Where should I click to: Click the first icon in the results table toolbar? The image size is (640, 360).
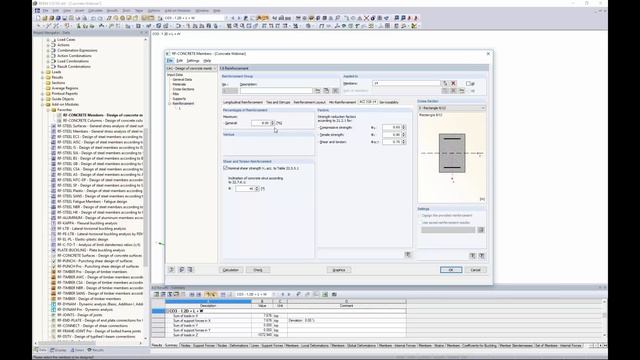(156, 294)
